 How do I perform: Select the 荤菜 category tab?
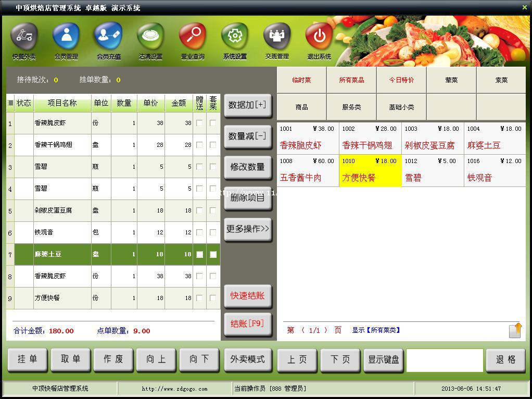451,80
